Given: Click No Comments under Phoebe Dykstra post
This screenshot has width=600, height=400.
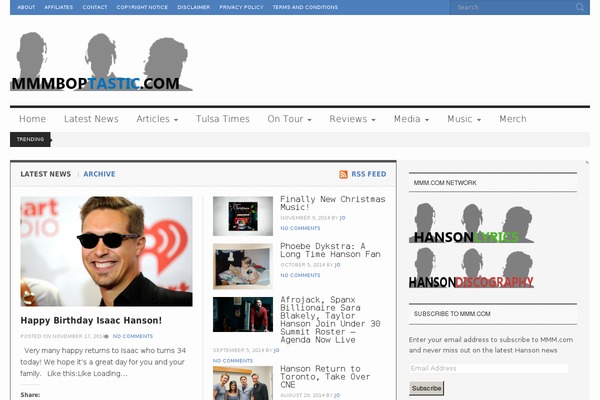Looking at the screenshot, I should click(300, 275).
